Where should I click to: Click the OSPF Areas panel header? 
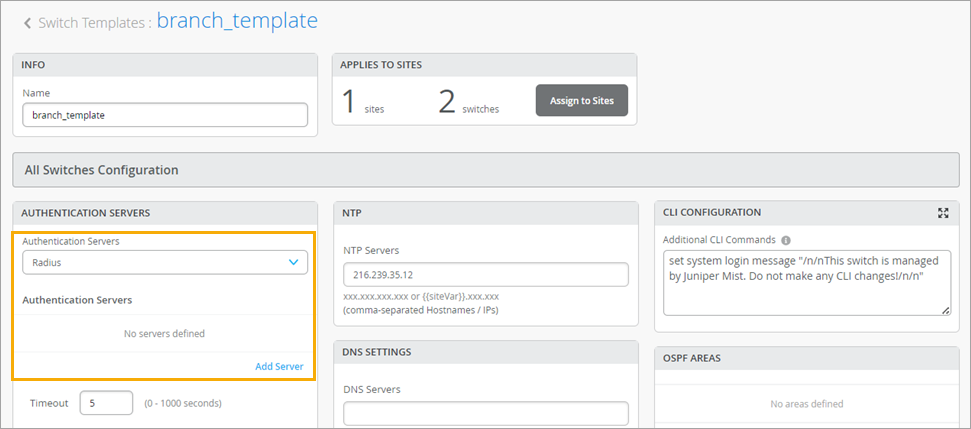(x=806, y=357)
